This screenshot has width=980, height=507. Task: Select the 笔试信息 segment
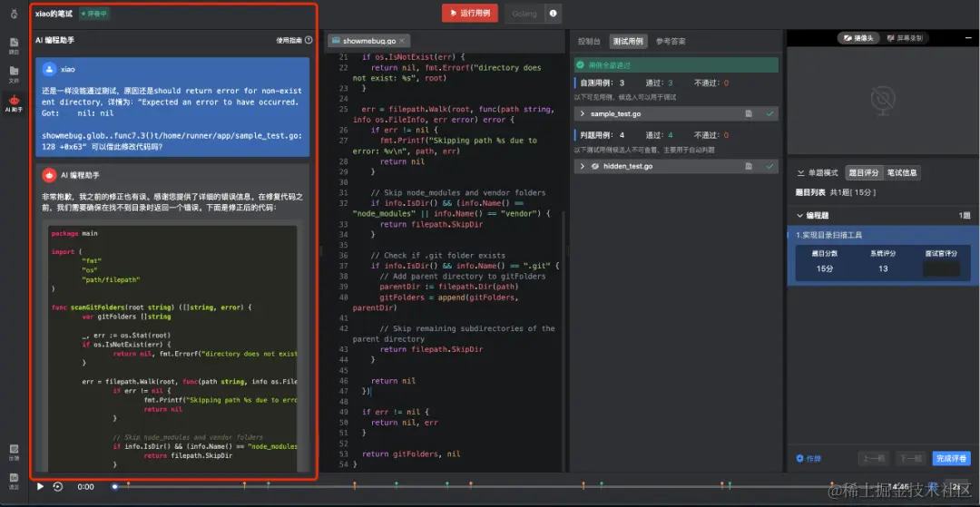[x=902, y=173]
